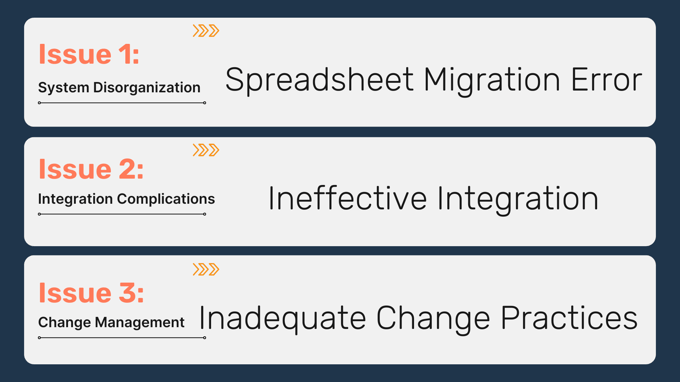Click the word "Inadequate" in the third card
The image size is (680, 382).
pos(282,319)
